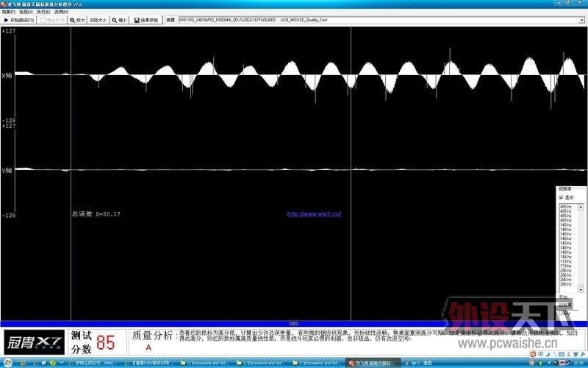
Task: Open the 说明(H) menu
Action: point(61,12)
